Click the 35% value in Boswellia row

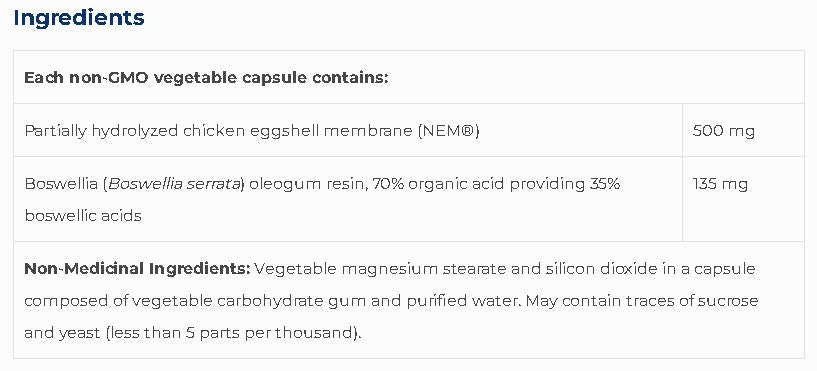tap(604, 184)
